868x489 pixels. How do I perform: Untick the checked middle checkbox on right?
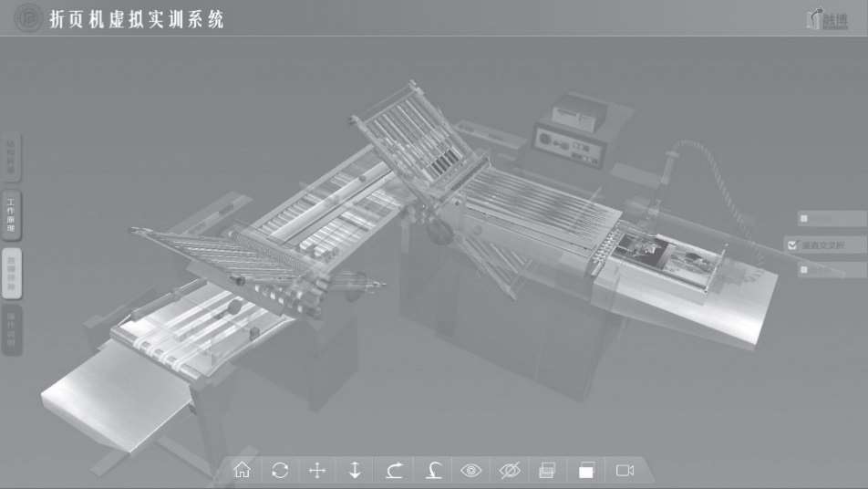point(792,244)
